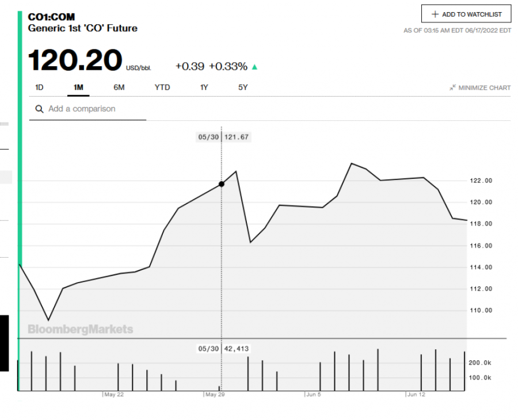Click the plus icon beside Add to Watchlist
518x420 pixels.
[x=435, y=14]
